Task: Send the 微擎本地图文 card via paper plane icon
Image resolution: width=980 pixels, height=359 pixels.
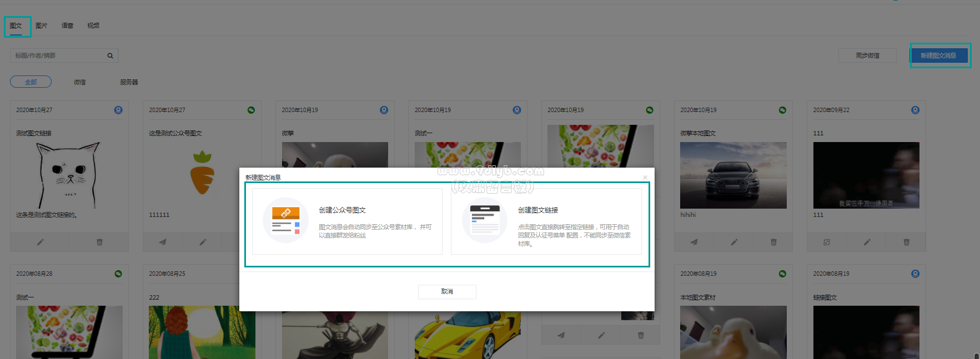Action: click(694, 242)
